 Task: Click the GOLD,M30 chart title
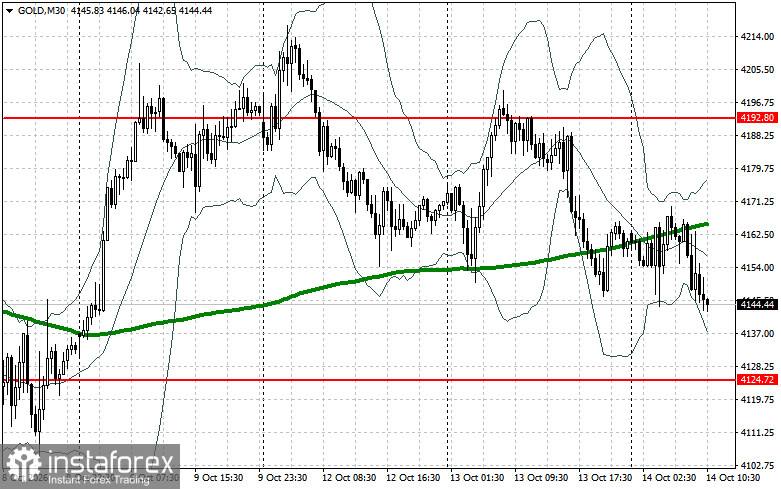(41, 10)
